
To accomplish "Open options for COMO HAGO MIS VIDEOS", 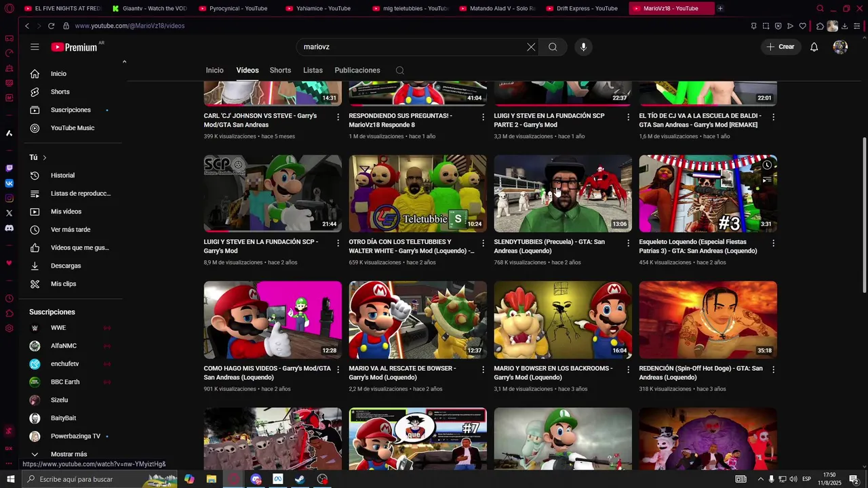I will pos(338,369).
